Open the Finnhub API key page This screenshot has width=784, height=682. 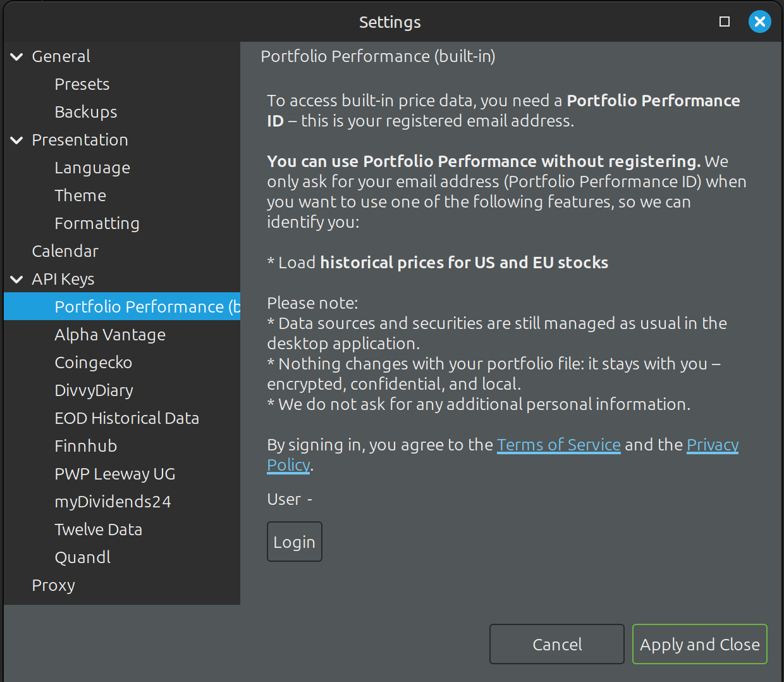point(86,446)
